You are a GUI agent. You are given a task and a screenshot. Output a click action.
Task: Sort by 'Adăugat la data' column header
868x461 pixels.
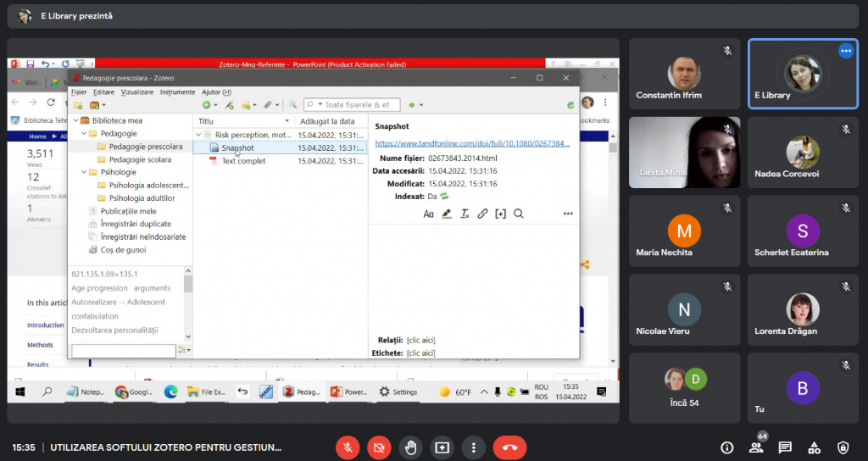click(x=331, y=121)
